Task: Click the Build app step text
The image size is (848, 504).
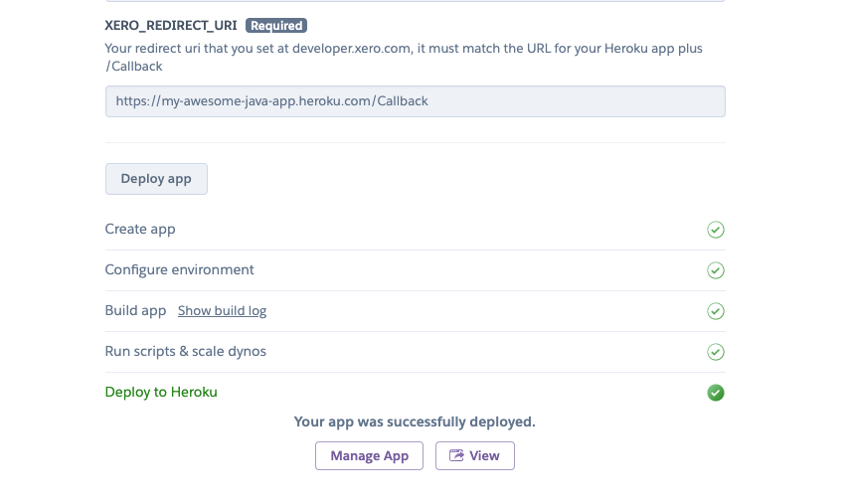Action: [x=136, y=311]
